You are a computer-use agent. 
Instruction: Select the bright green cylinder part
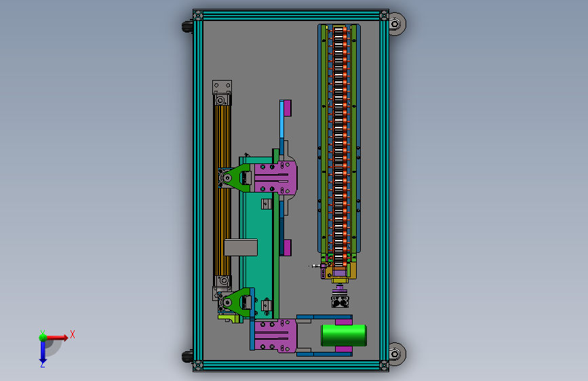[x=343, y=336]
